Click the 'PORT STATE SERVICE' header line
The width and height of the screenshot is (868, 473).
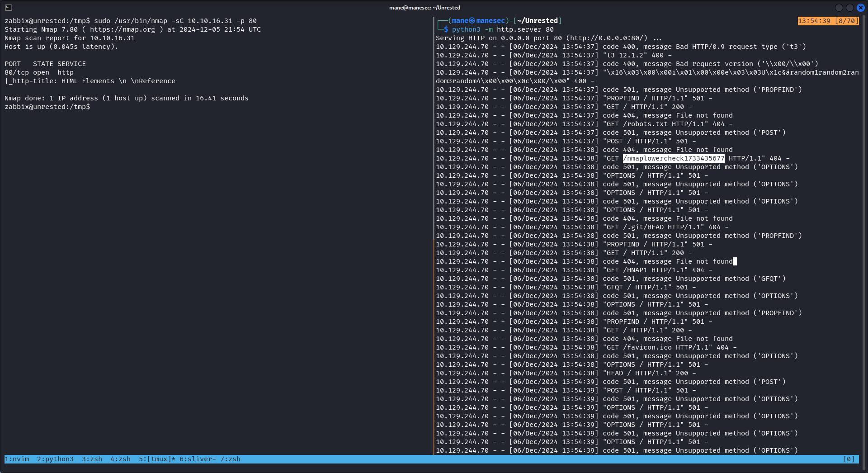(45, 64)
